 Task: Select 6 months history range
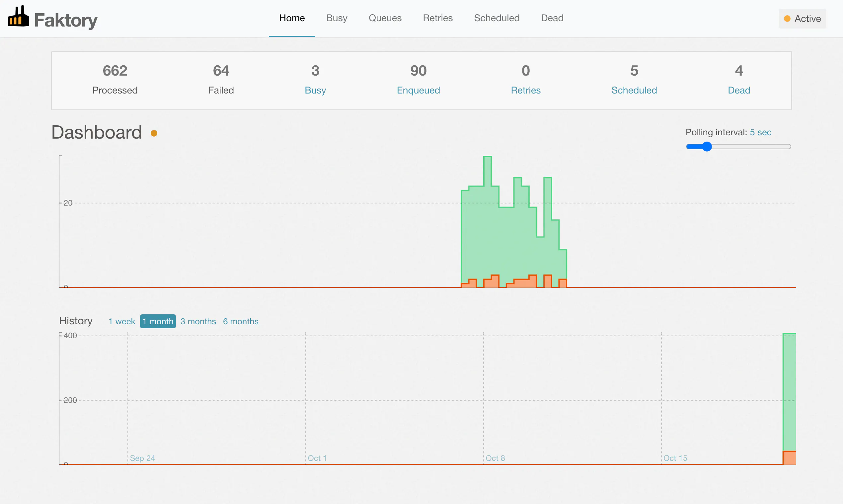pyautogui.click(x=241, y=321)
